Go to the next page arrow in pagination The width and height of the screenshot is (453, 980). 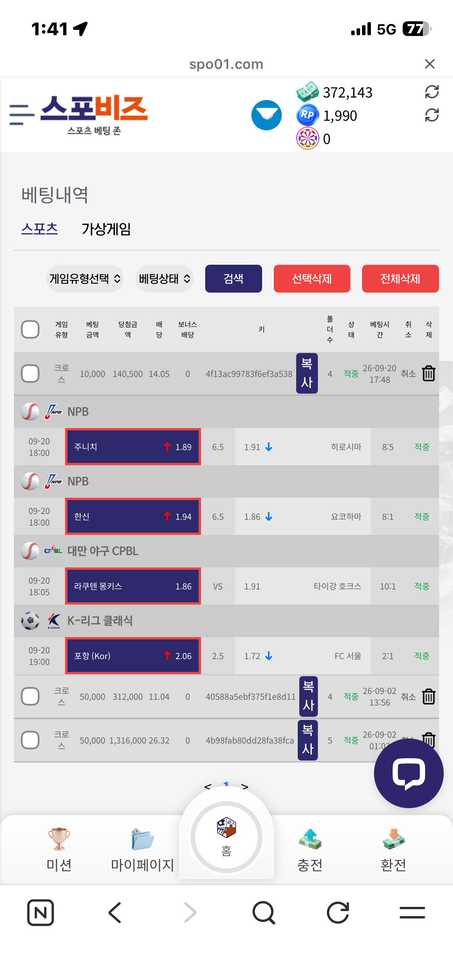point(245,786)
